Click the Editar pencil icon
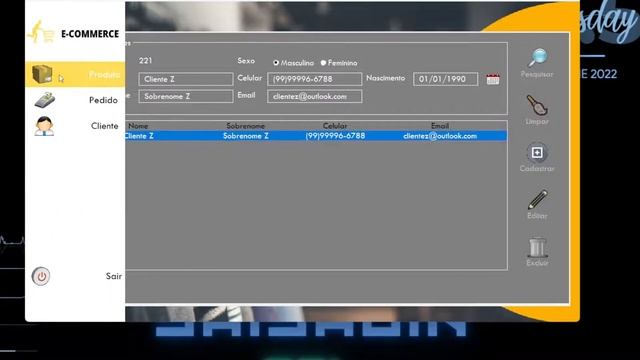Screen dimensions: 640x360 (x=538, y=200)
